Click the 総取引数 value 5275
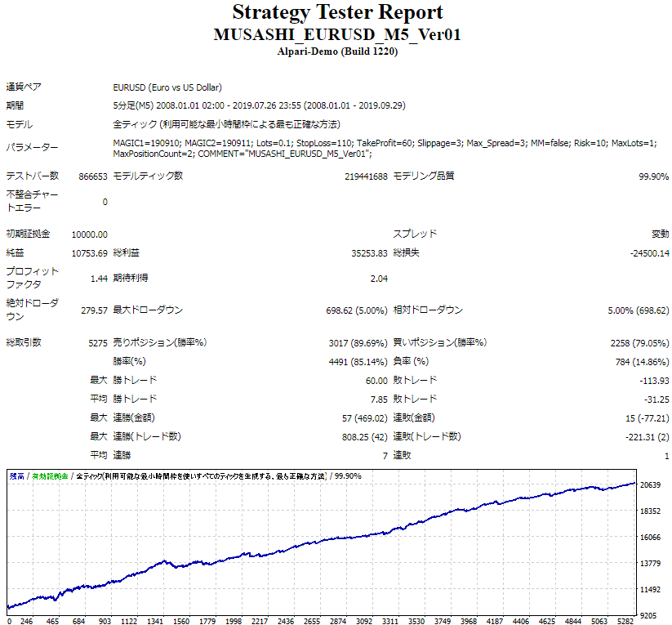The height and width of the screenshot is (625, 672). (x=98, y=343)
